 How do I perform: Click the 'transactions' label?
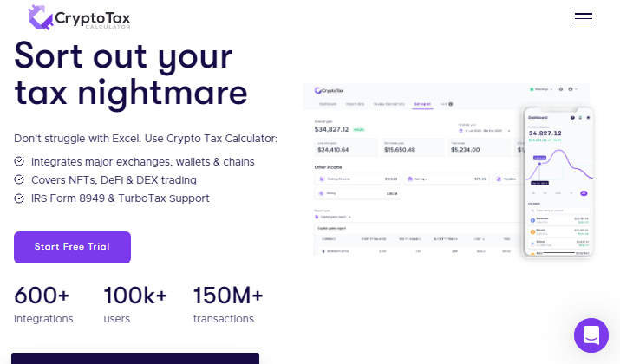(x=224, y=319)
